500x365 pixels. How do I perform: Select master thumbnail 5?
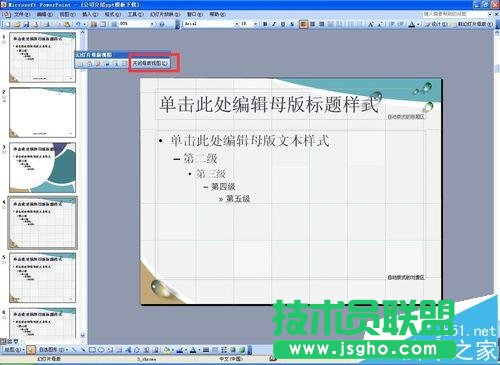pyautogui.click(x=42, y=278)
